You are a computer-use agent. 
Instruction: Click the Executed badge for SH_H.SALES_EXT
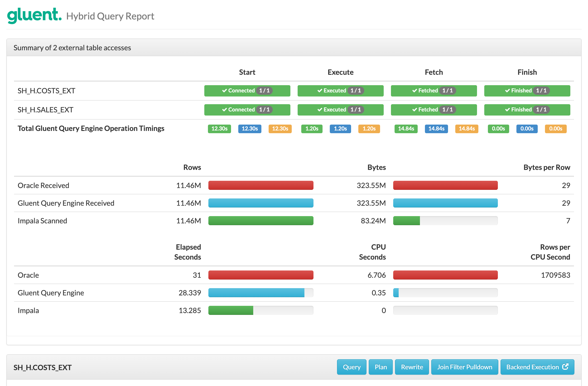[x=340, y=110]
